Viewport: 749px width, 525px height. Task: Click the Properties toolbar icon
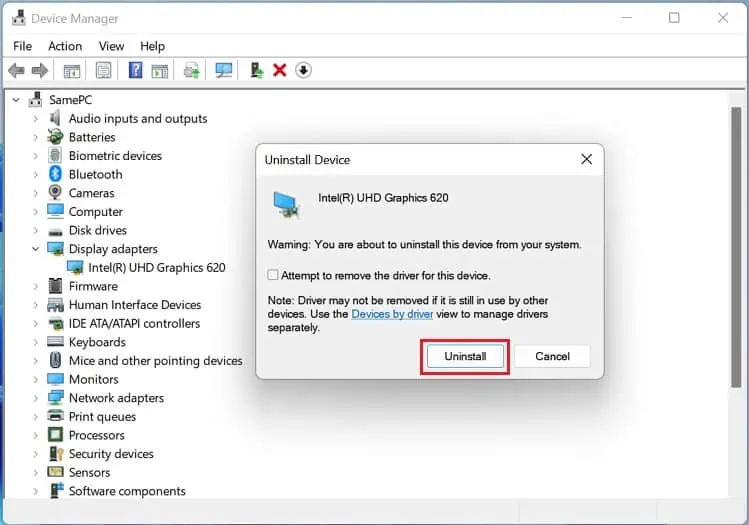(x=103, y=70)
